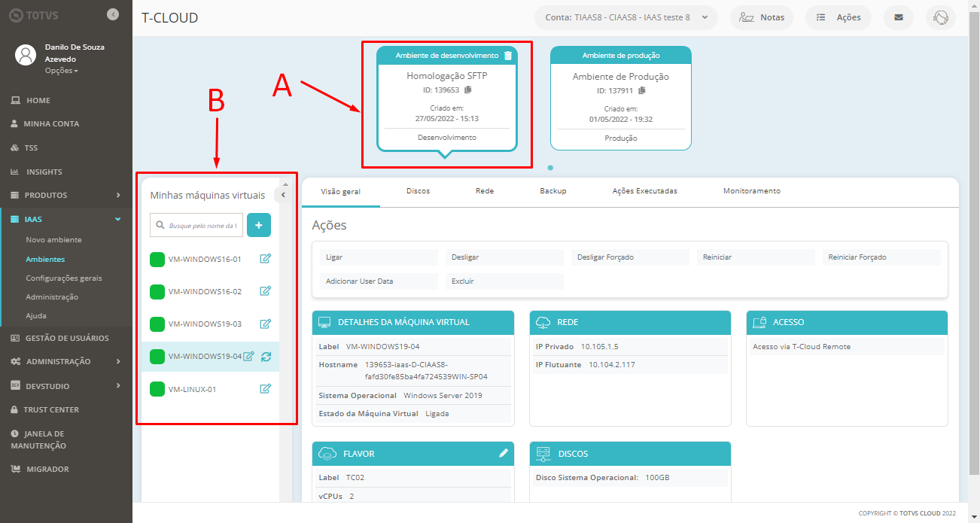Click the Ligar action
This screenshot has width=980, height=523.
(x=379, y=257)
